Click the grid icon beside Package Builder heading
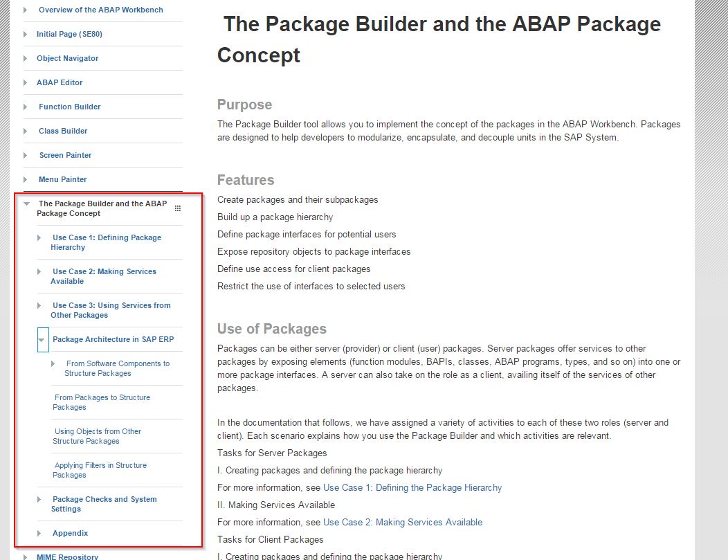 (178, 208)
